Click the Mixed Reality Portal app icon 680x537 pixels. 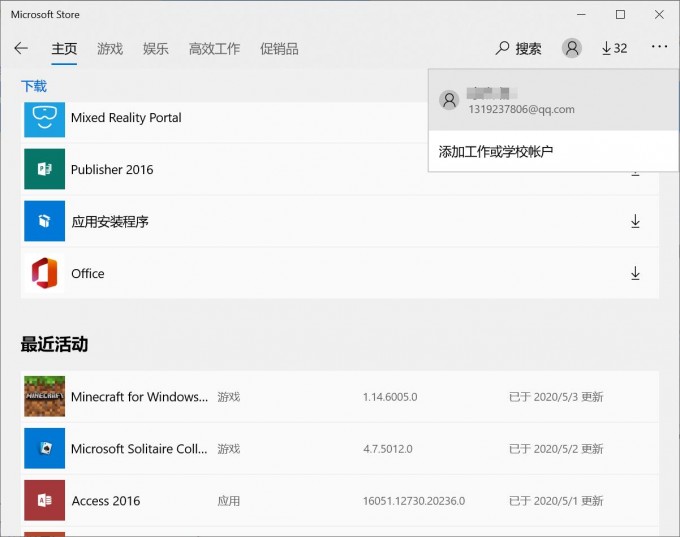point(44,119)
